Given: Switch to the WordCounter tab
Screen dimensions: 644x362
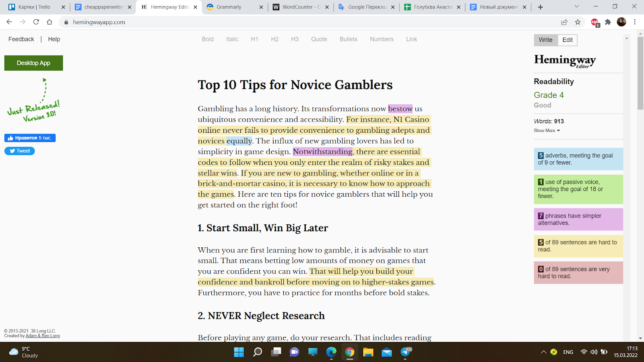Looking at the screenshot, I should pos(301,7).
